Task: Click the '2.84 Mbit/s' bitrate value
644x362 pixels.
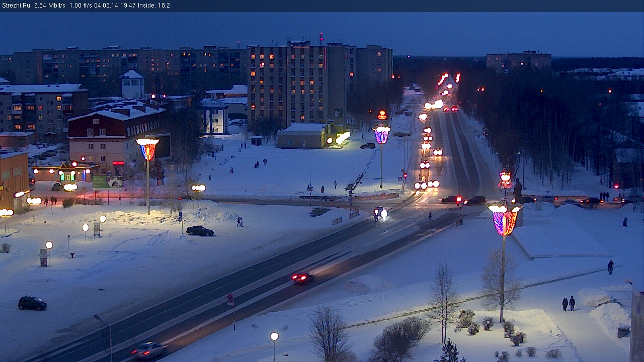Action: [49, 6]
